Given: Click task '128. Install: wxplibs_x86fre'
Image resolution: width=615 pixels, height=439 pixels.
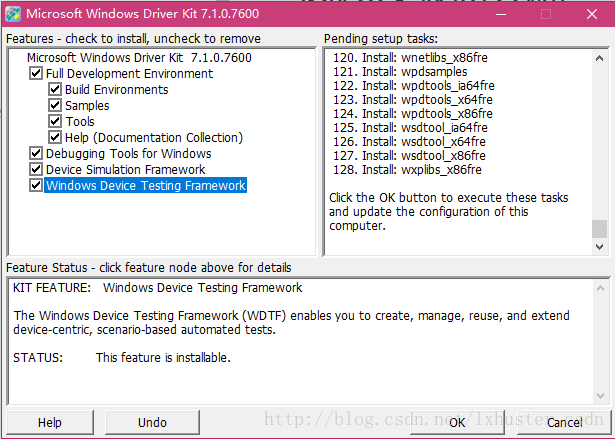Looking at the screenshot, I should point(407,170).
